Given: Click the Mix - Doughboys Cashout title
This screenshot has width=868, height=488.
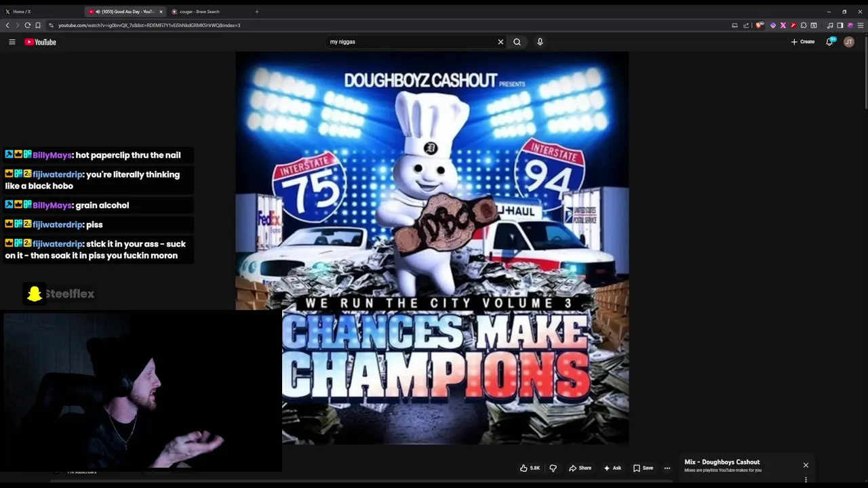Looking at the screenshot, I should pos(722,462).
